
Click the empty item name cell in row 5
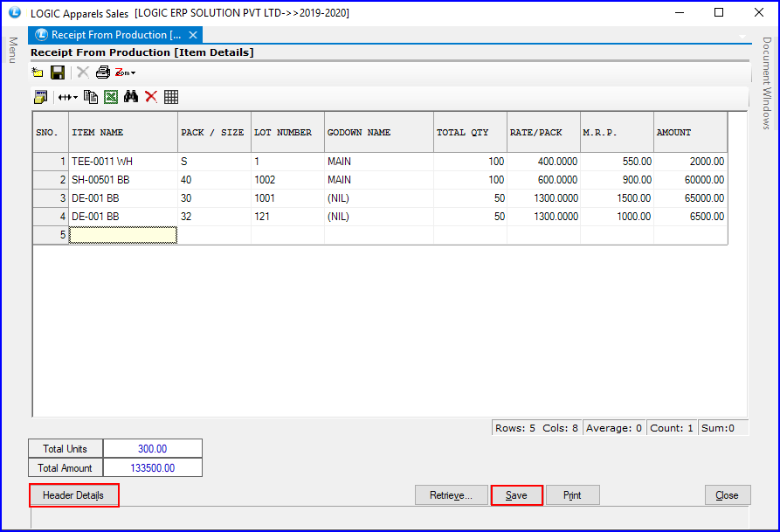click(123, 235)
